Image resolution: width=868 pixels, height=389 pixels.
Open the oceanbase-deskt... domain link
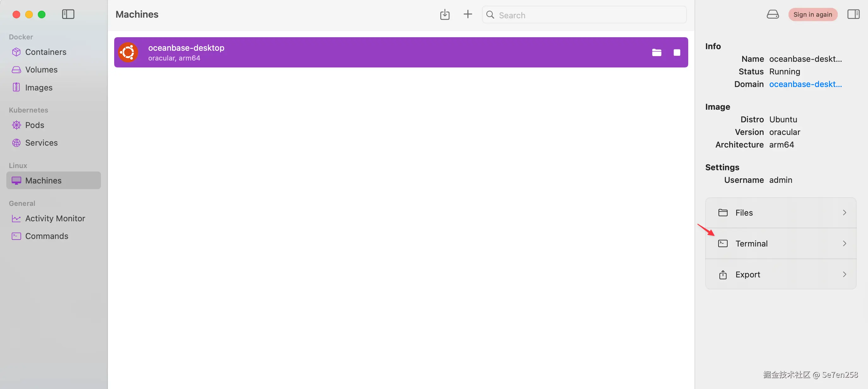[x=805, y=84]
